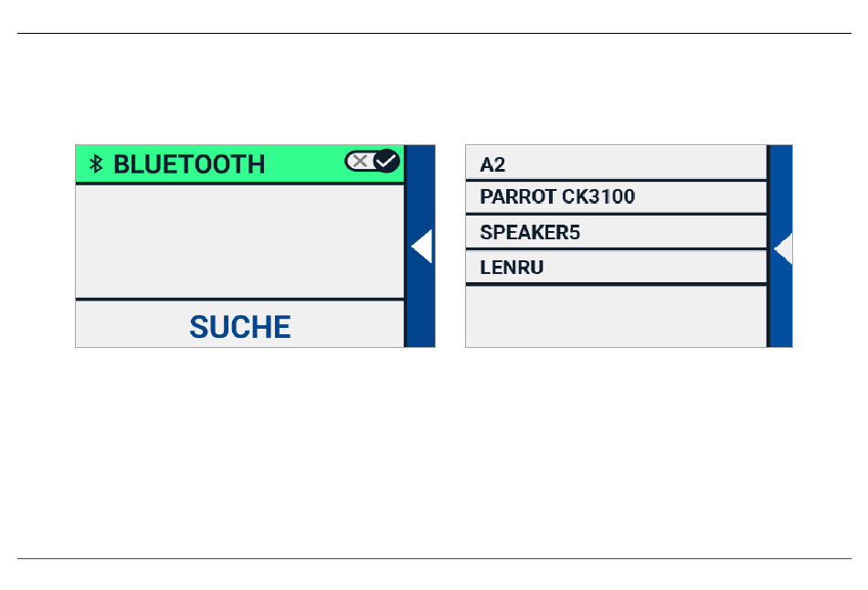Click the empty space below the LENRU entry
Image resolution: width=868 pixels, height=590 pixels.
pyautogui.click(x=616, y=317)
